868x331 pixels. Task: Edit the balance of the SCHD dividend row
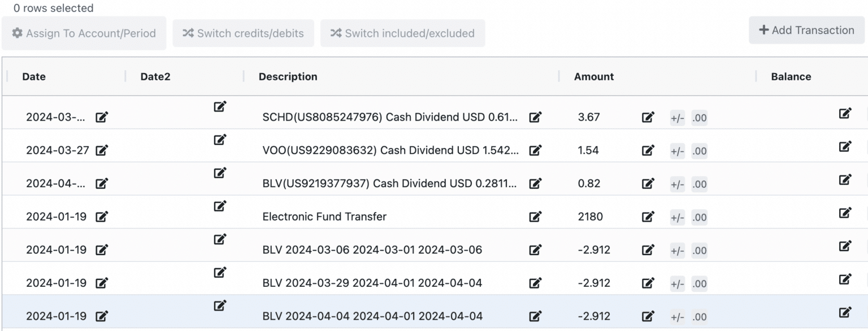tap(845, 113)
